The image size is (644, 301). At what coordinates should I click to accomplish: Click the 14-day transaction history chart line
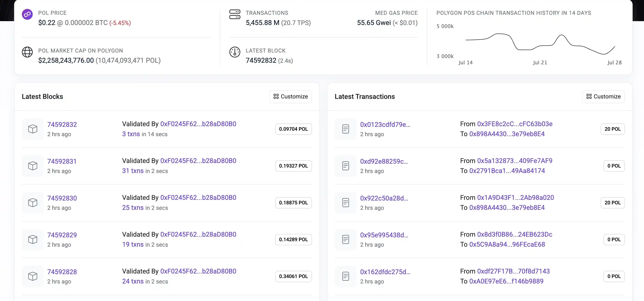point(540,44)
